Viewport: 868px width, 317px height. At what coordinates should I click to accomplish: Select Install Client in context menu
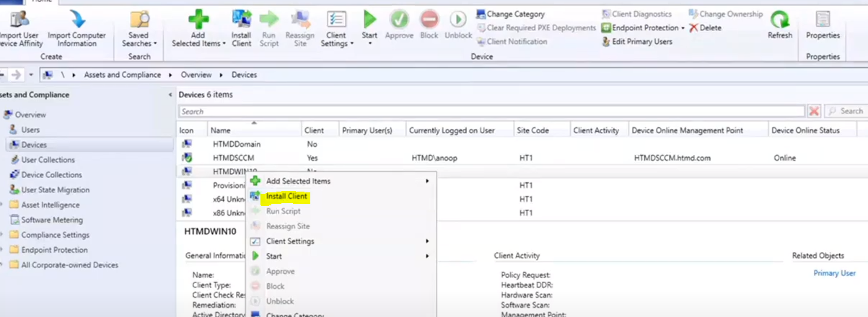tap(286, 196)
